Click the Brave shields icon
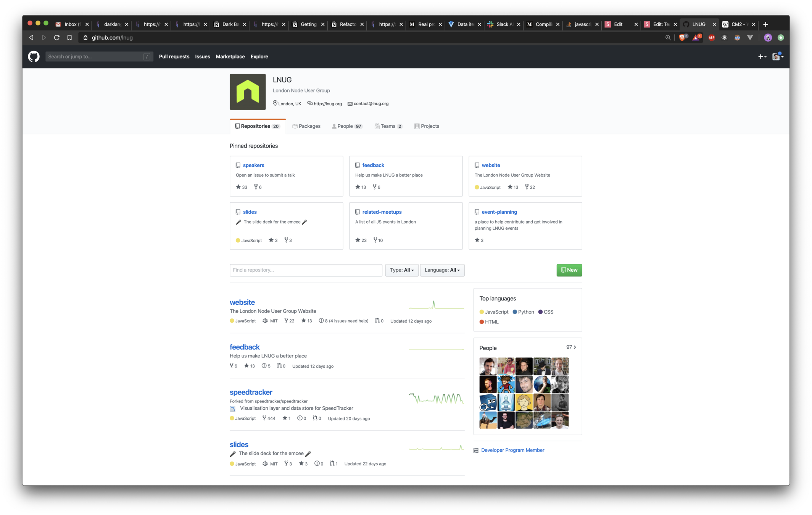 click(x=682, y=37)
